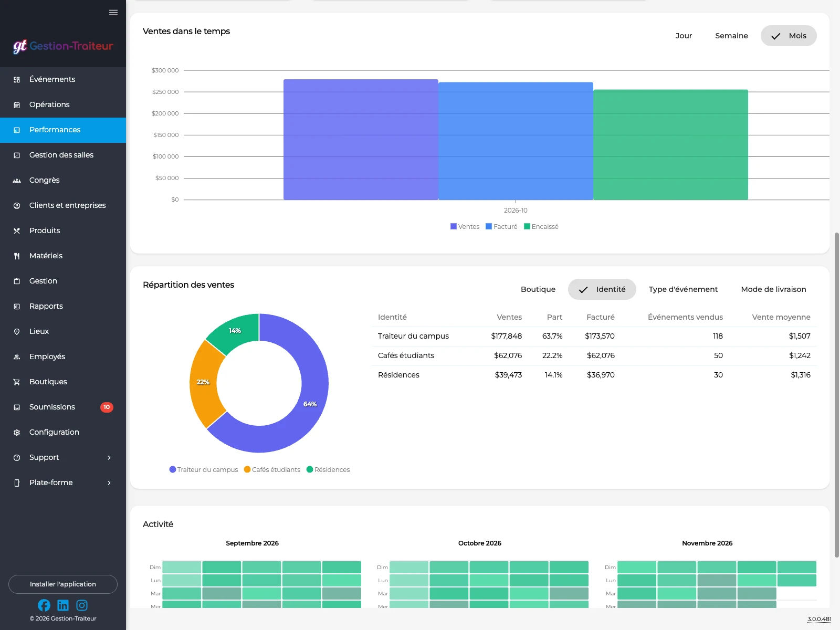Open the Gestion menu item
840x630 pixels.
point(63,281)
